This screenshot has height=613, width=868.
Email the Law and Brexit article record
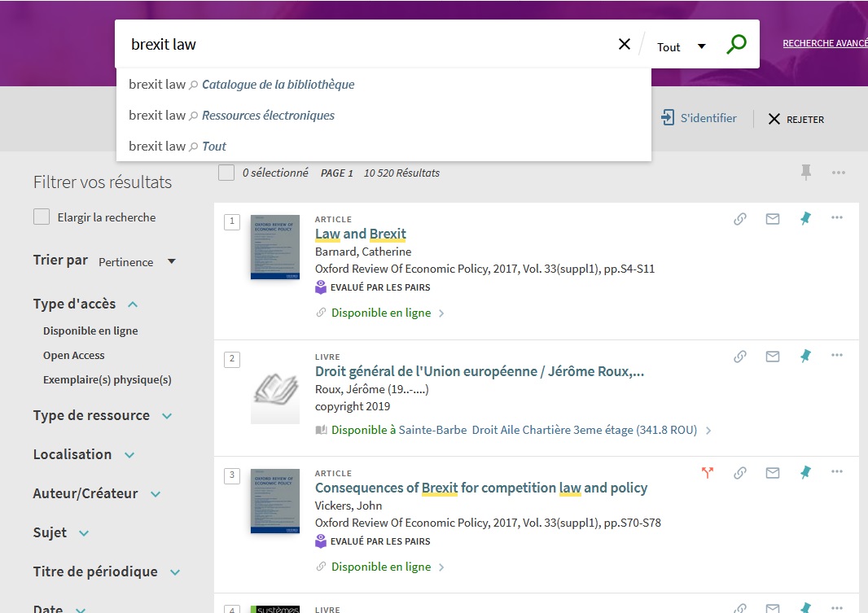(x=773, y=219)
